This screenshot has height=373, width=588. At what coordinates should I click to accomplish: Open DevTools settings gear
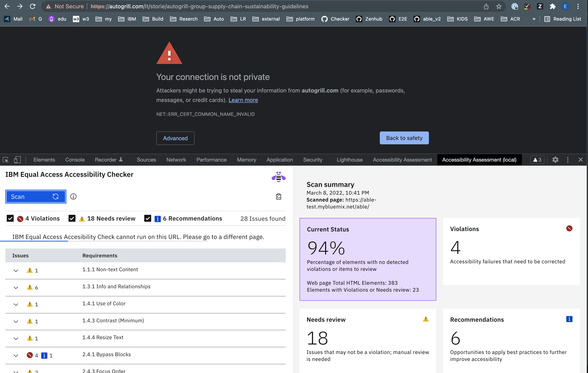(x=555, y=160)
